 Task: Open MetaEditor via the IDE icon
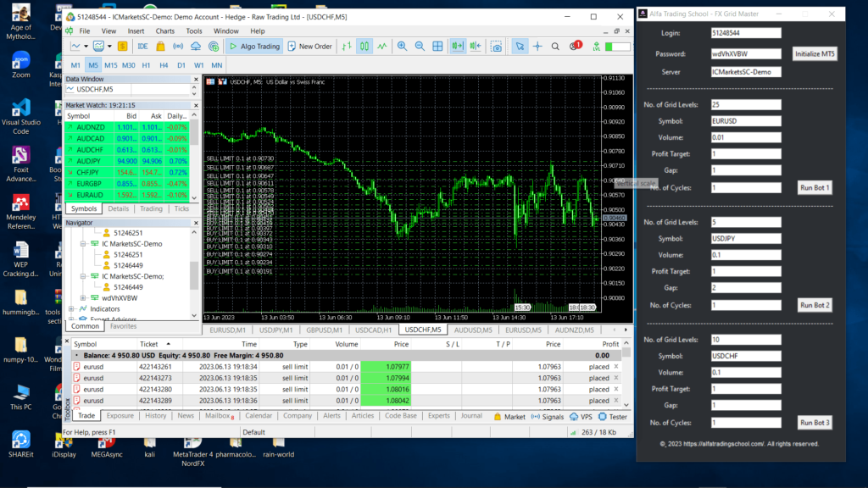click(x=142, y=47)
